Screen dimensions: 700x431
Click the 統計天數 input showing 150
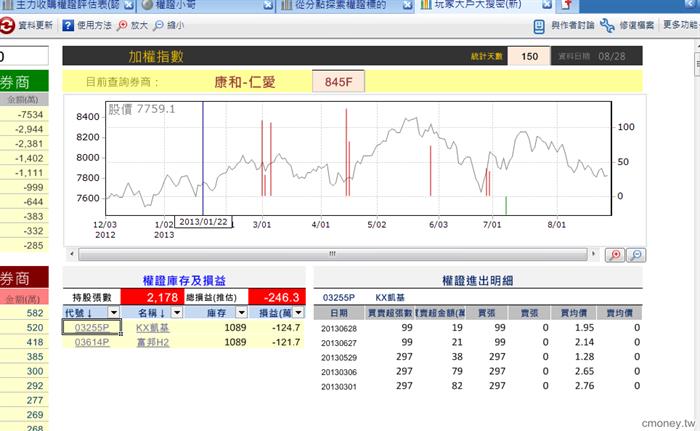click(529, 56)
